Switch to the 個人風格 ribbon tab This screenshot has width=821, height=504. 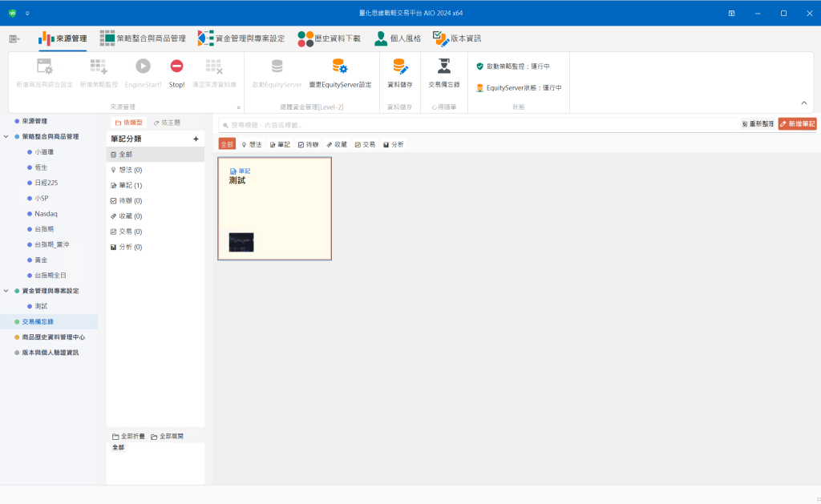click(398, 38)
